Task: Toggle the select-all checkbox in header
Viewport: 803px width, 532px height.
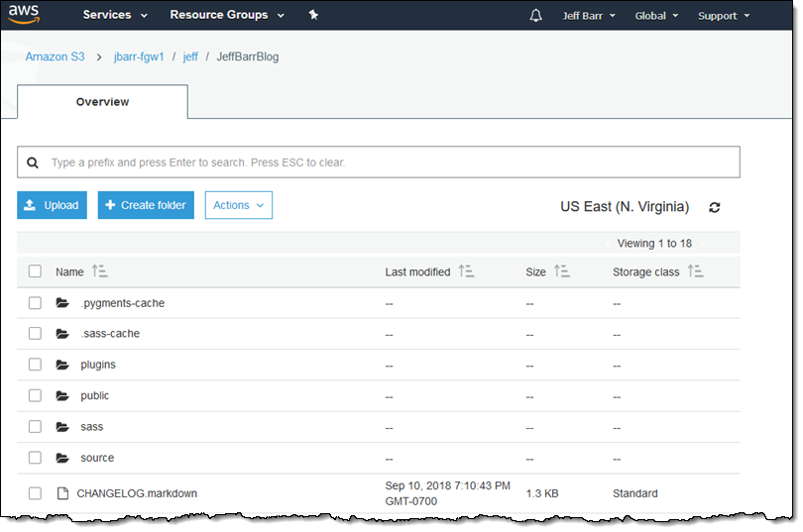Action: click(35, 271)
